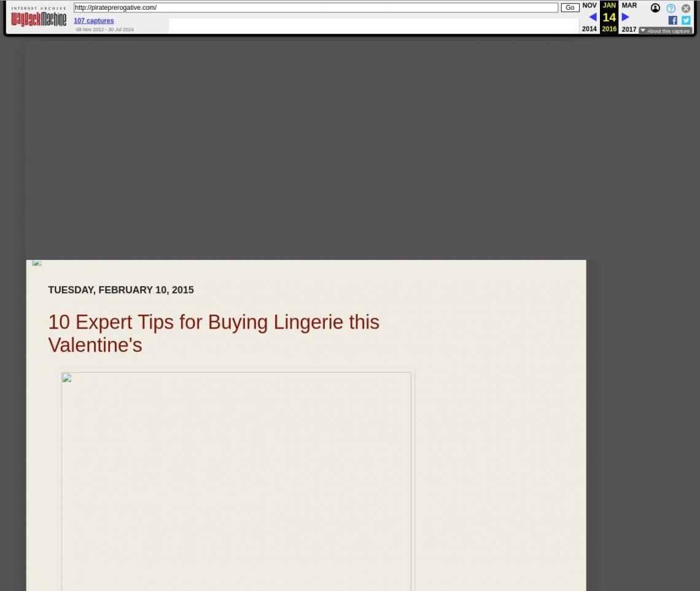This screenshot has height=591, width=700.
Task: Open the 107 captures link
Action: coord(93,21)
